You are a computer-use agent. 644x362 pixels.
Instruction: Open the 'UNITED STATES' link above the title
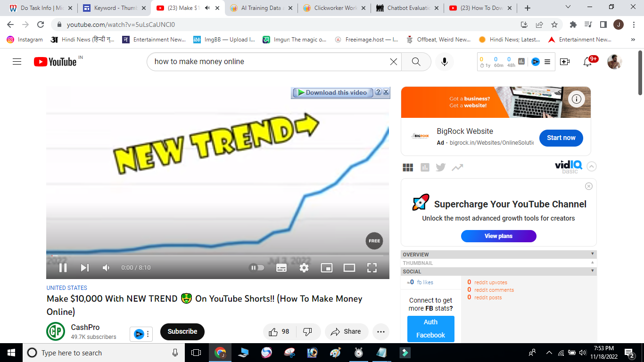tap(67, 288)
